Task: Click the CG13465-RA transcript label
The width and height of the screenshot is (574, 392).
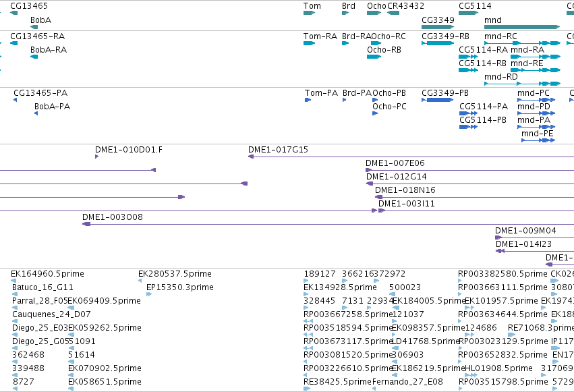Action: [x=37, y=36]
